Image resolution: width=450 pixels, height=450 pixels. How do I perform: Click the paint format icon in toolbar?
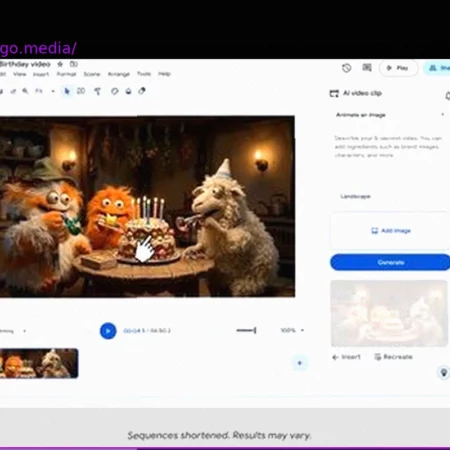point(13,91)
